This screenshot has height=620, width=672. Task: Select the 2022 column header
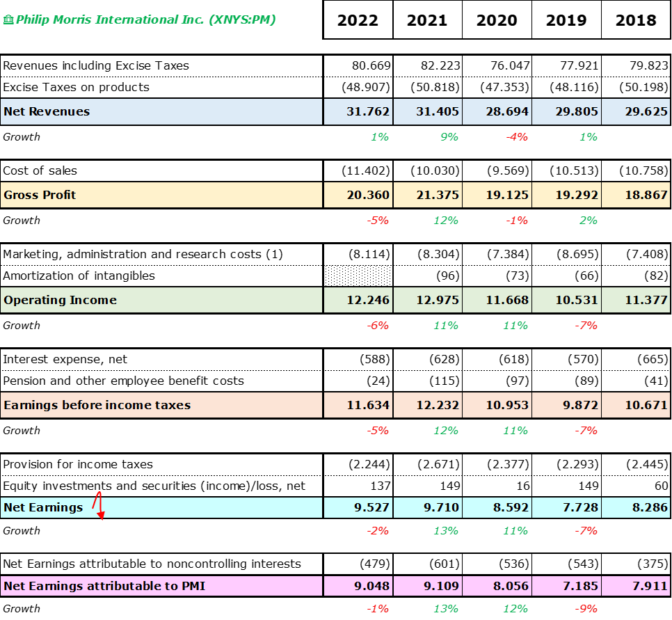pos(358,20)
